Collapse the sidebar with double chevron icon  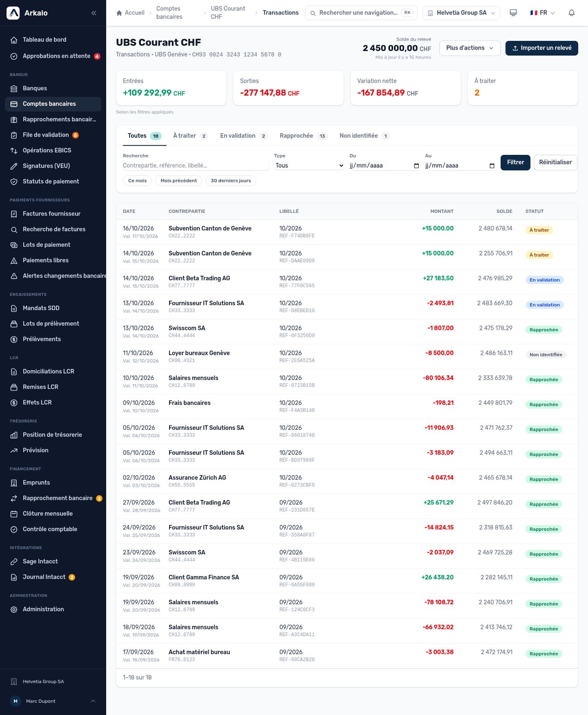pos(94,13)
